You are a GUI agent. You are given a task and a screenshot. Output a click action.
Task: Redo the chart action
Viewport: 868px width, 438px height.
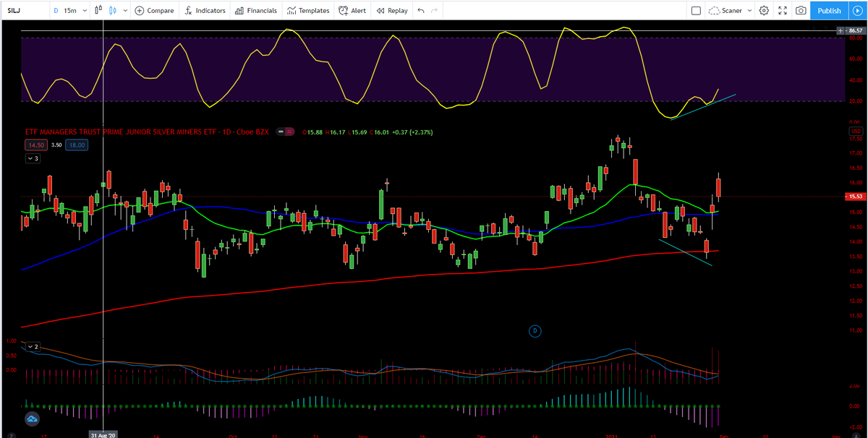coord(434,11)
